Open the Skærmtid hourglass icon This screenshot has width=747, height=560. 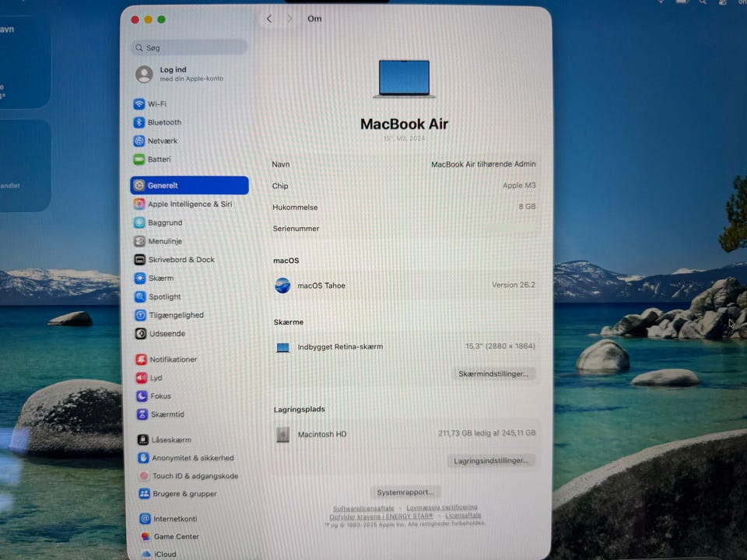(x=142, y=415)
